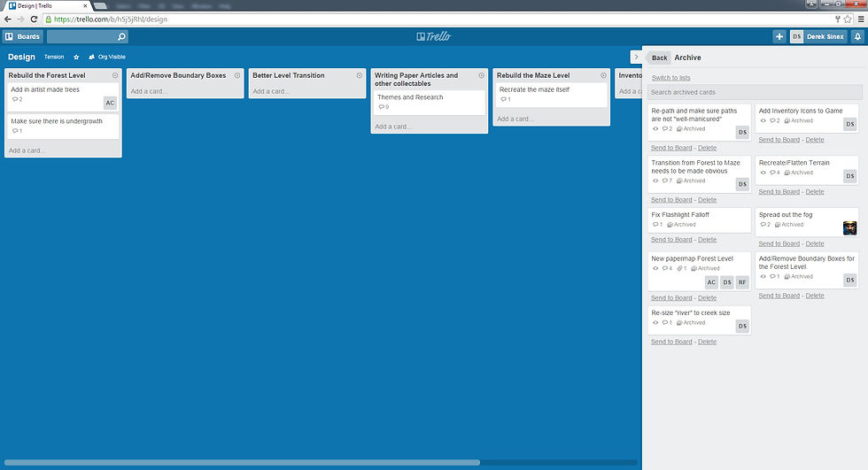Focus the Search archived cards field

tap(755, 92)
